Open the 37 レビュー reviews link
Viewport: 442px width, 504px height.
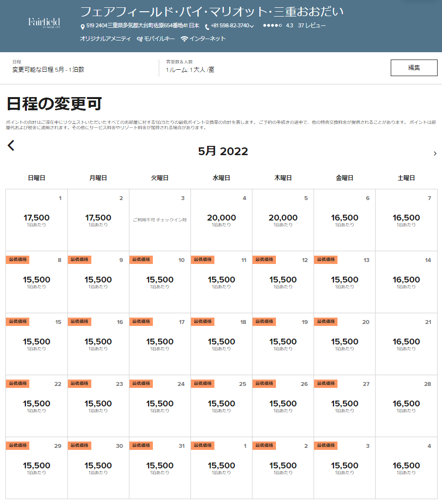click(x=312, y=25)
